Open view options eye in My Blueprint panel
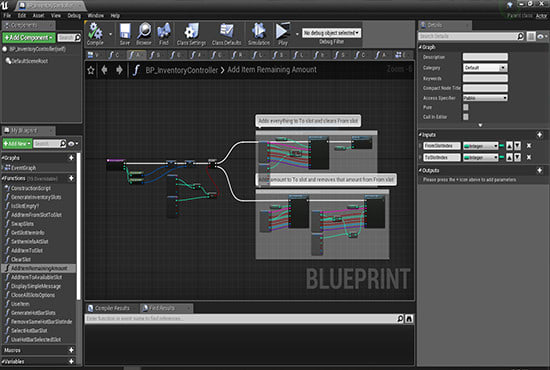Image resolution: width=550 pixels, height=370 pixels. pos(73,144)
